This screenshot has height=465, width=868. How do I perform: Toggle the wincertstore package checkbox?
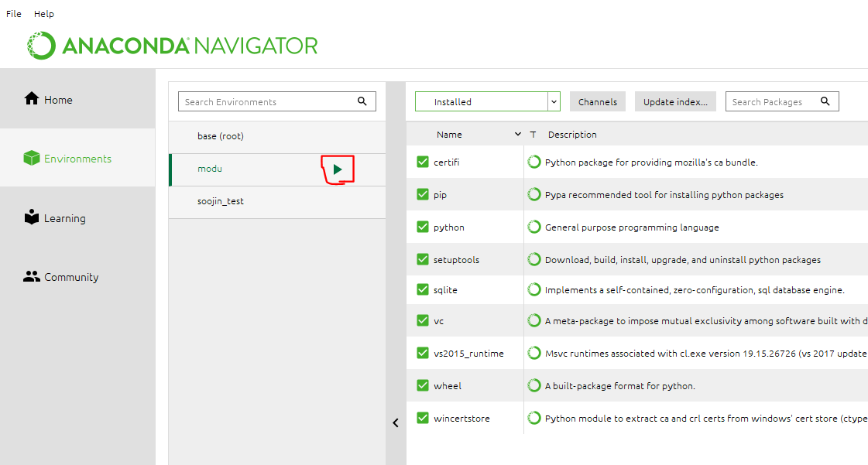pyautogui.click(x=422, y=418)
